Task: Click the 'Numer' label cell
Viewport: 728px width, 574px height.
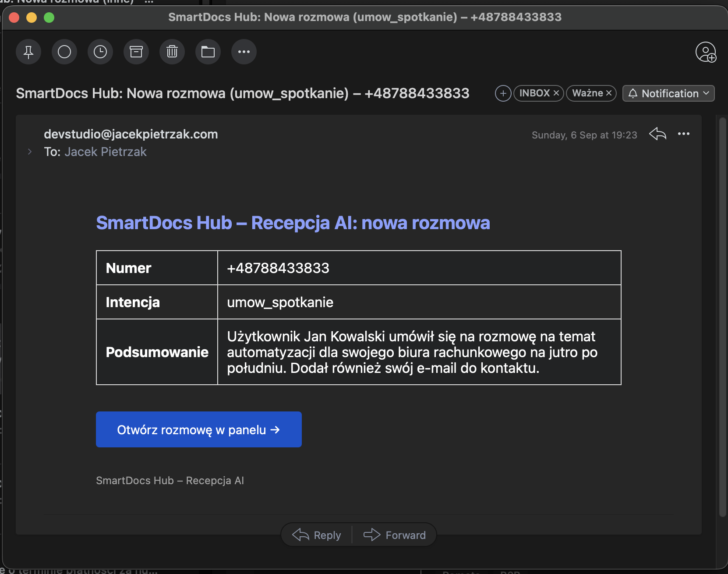Action: [x=157, y=268]
